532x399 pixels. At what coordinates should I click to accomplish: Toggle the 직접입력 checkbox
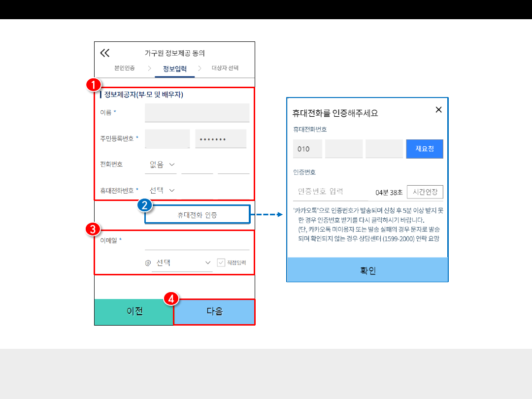221,263
